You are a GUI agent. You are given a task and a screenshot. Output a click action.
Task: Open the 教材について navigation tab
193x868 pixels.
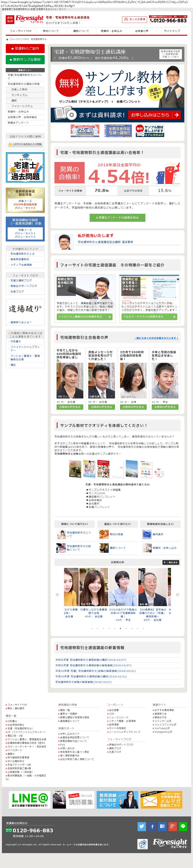click(51, 31)
